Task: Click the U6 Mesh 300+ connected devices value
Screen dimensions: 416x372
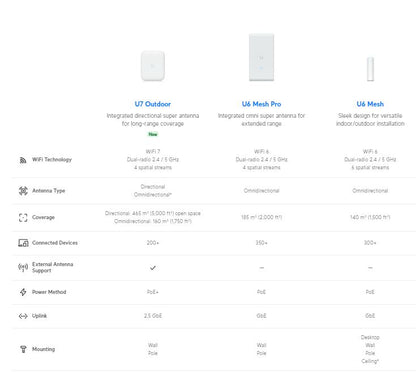Action: pos(370,243)
